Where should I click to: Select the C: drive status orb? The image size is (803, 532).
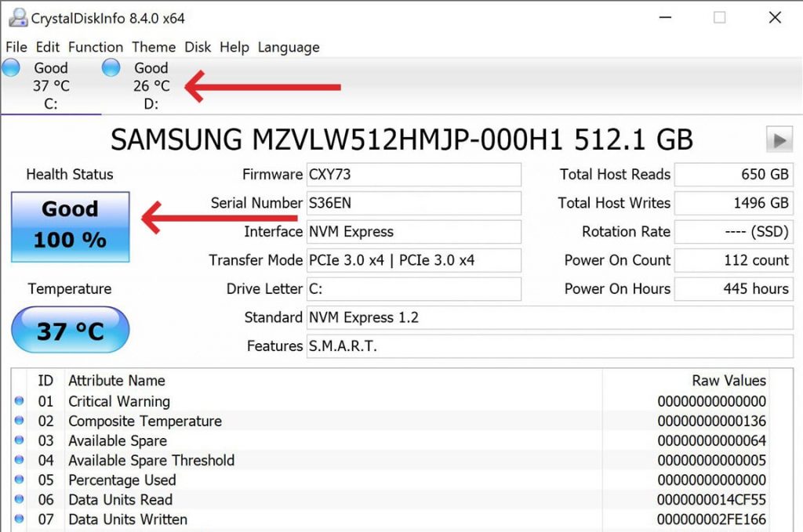11,68
